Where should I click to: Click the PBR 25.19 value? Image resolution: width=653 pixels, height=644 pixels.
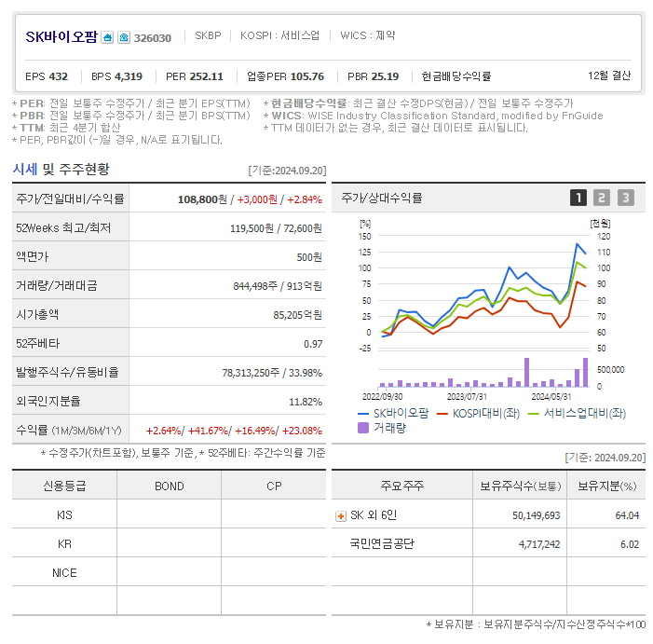[374, 76]
